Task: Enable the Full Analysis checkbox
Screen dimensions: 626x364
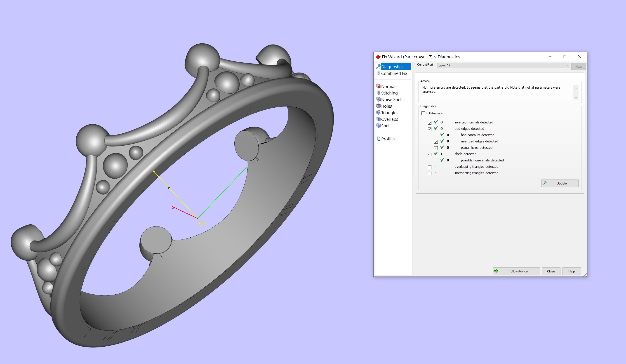Action: click(423, 113)
